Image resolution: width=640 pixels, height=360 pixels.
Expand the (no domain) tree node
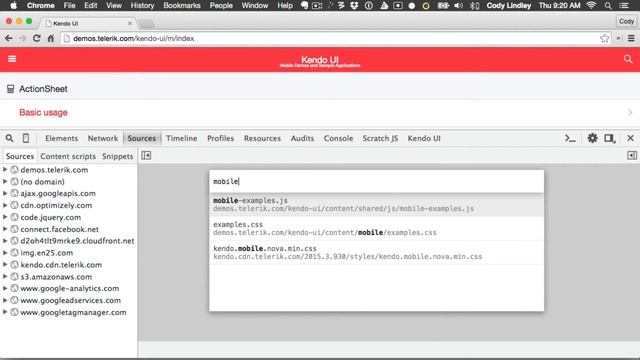(x=5, y=181)
